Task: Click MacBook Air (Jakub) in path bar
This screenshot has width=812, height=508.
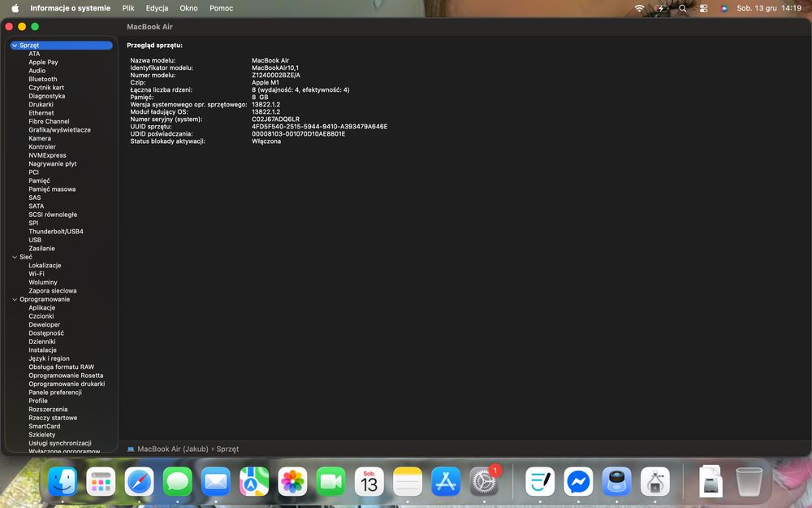Action: [173, 449]
